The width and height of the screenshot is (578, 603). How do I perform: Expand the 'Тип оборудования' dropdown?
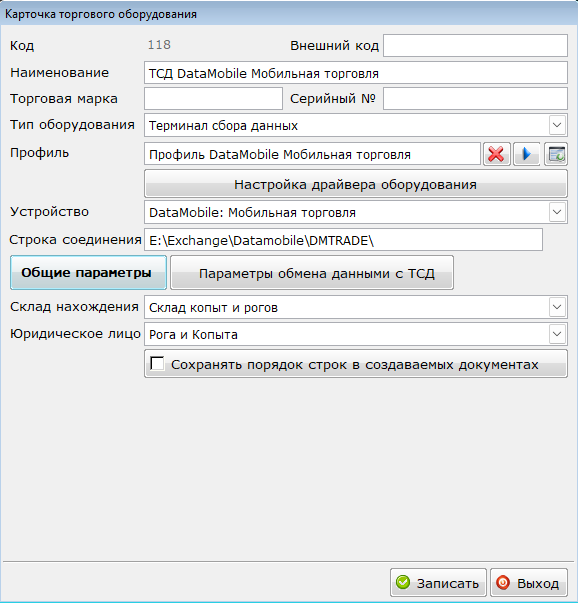[557, 125]
